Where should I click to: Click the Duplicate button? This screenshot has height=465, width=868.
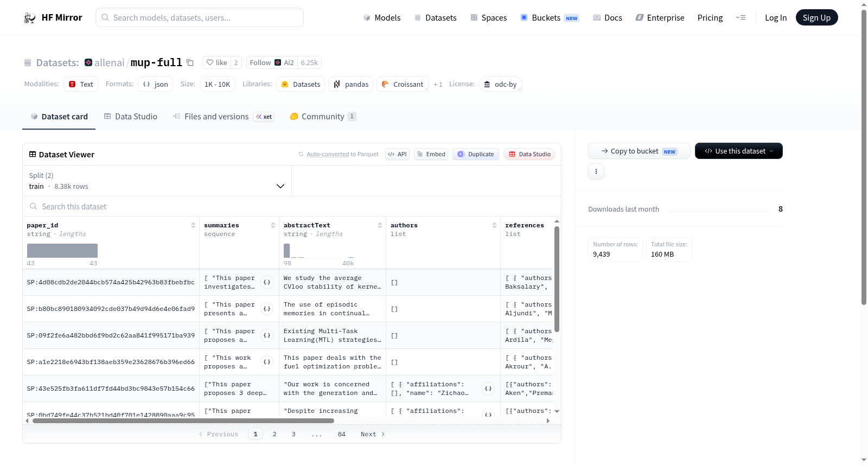click(475, 154)
